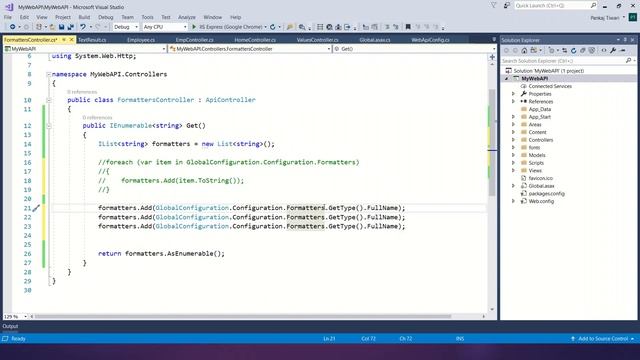Click the feedback icon beside Quick Launch
The width and height of the screenshot is (640, 360).
(507, 5)
